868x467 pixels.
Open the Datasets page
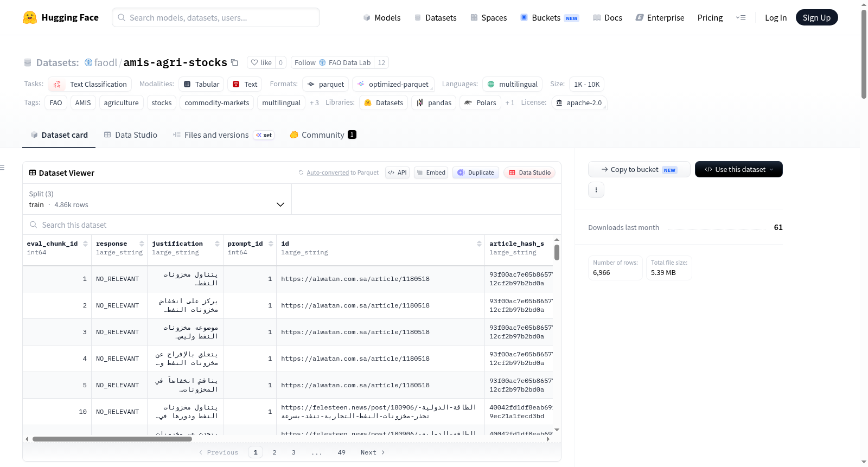tap(435, 17)
